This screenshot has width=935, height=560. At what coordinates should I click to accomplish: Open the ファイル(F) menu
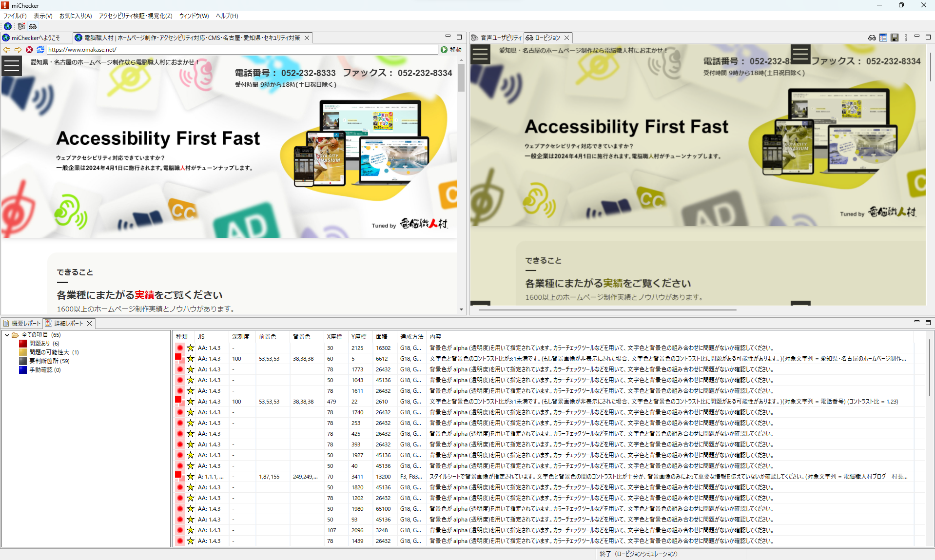click(x=15, y=16)
